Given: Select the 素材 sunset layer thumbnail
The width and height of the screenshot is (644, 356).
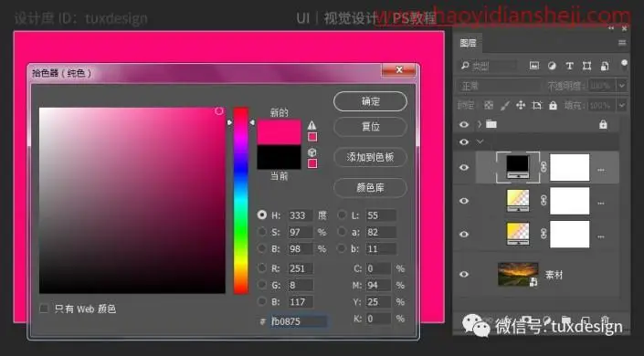Looking at the screenshot, I should [518, 274].
